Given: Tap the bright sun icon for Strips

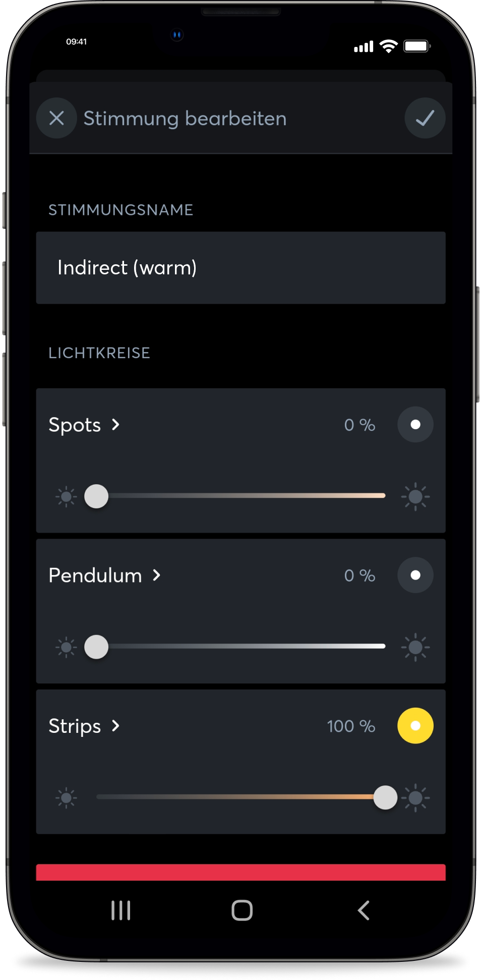Looking at the screenshot, I should (416, 797).
